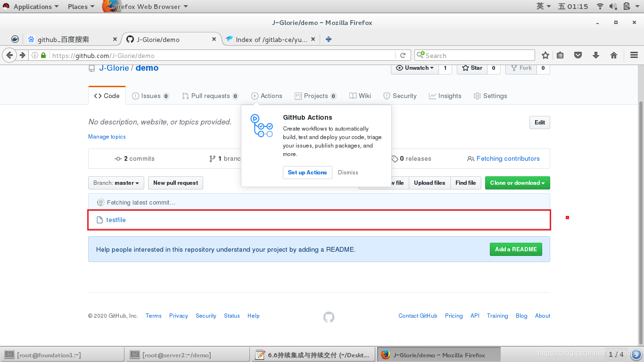Click the Manage topics link
644x362 pixels.
(x=107, y=137)
